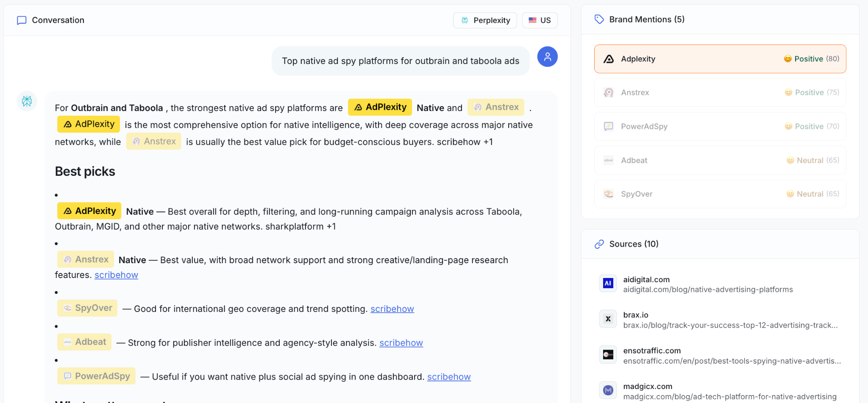868x403 pixels.
Task: Click the smiley icon in the Anstrex row
Action: (x=789, y=92)
